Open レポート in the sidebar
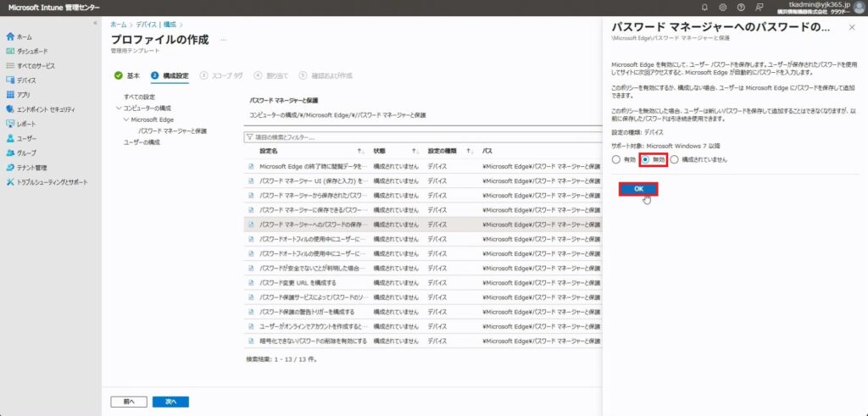The width and height of the screenshot is (868, 416). coord(21,124)
